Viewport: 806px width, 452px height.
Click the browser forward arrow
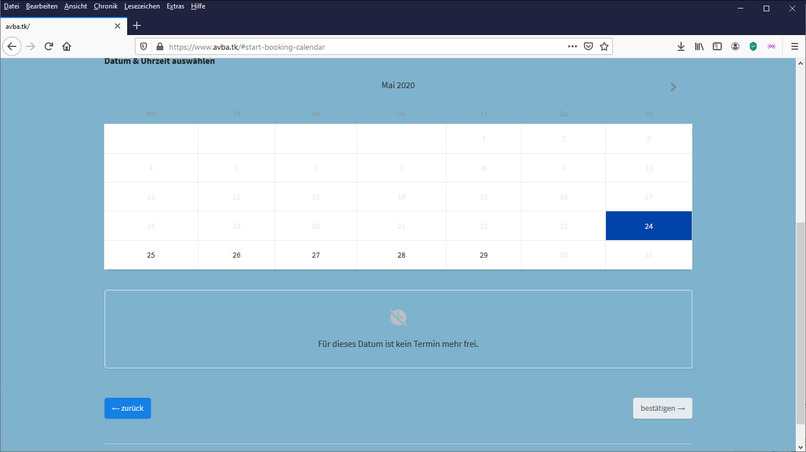tap(30, 46)
